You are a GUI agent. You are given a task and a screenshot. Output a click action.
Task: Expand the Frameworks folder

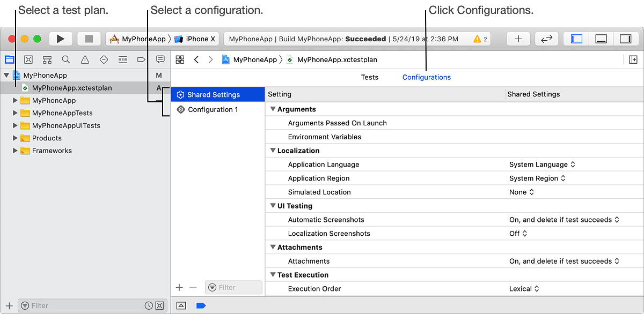point(15,151)
